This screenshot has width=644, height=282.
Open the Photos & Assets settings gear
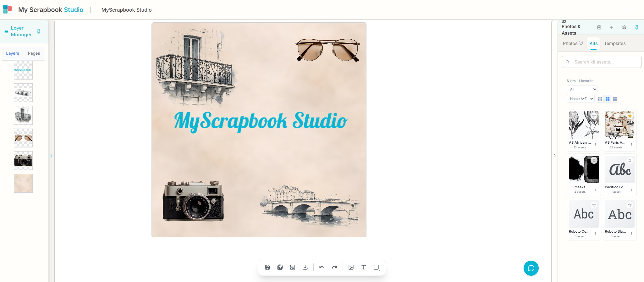[x=624, y=27]
